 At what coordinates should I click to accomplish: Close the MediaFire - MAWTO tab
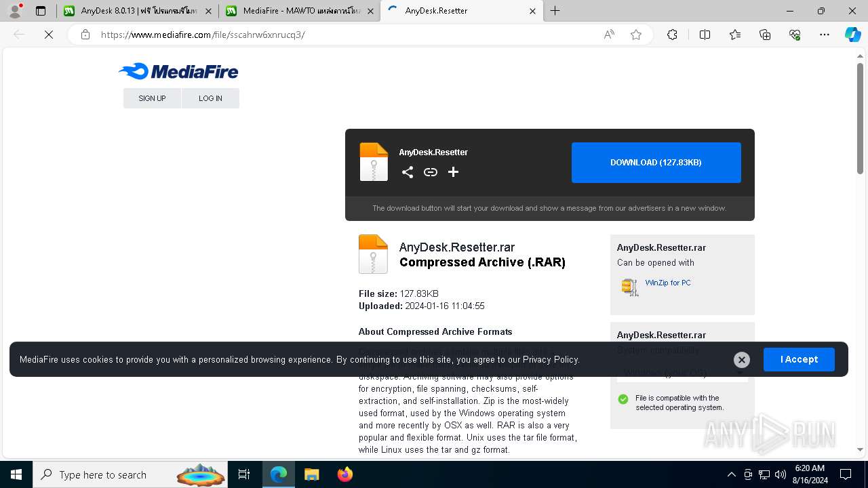pos(370,11)
